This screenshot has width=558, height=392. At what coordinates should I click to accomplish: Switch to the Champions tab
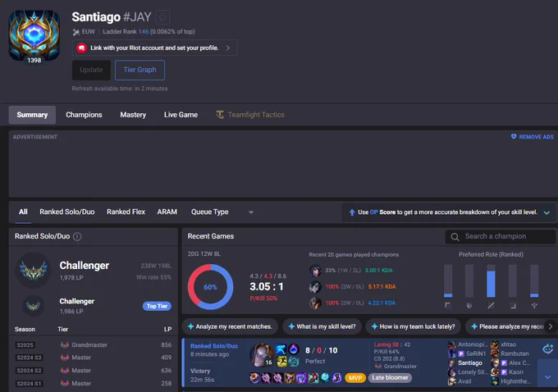tap(84, 115)
